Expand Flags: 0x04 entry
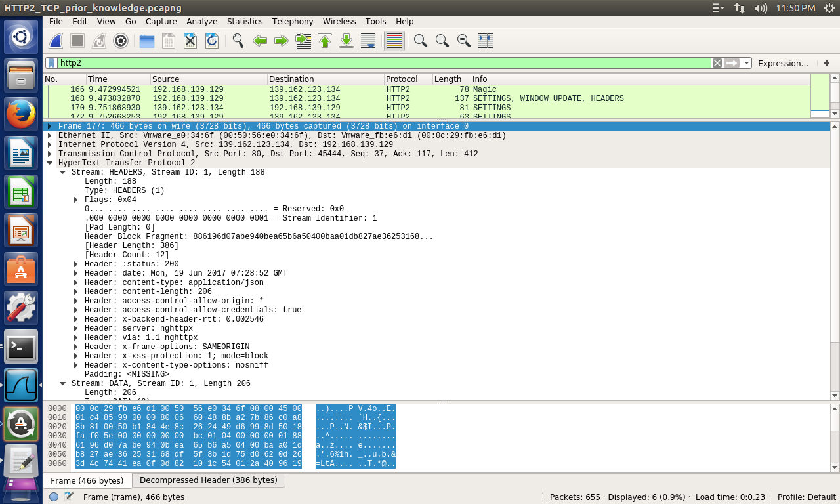Viewport: 840px width, 504px height. click(76, 199)
